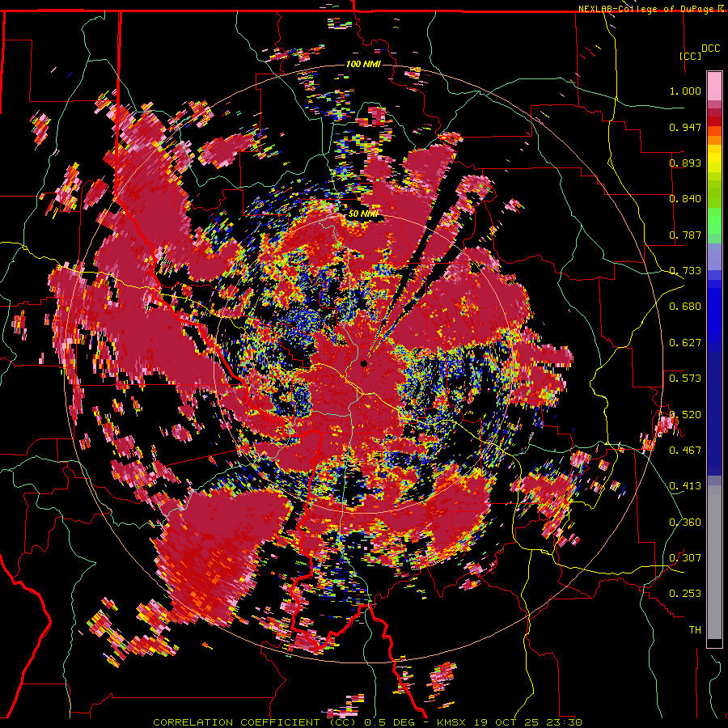Click the 0.307 scale value
Viewport: 728px width, 728px height.
(x=685, y=558)
